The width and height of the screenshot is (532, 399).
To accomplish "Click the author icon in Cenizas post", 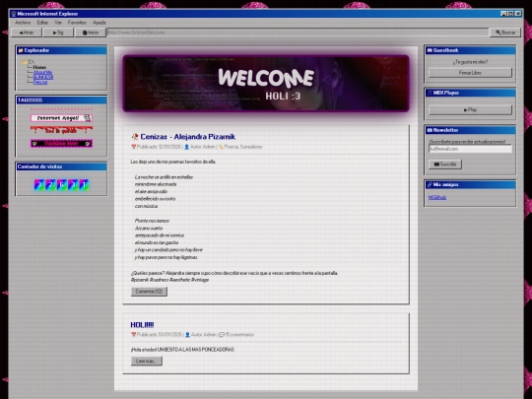I will [186, 147].
